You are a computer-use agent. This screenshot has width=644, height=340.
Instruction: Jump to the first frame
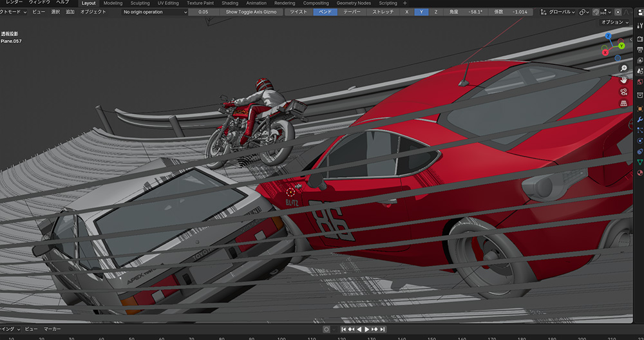(x=344, y=329)
